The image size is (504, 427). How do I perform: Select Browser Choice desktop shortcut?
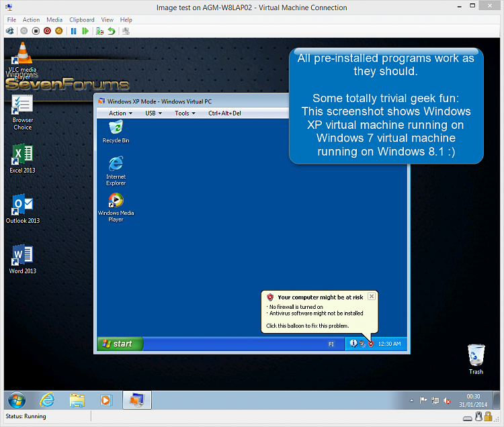click(x=22, y=112)
